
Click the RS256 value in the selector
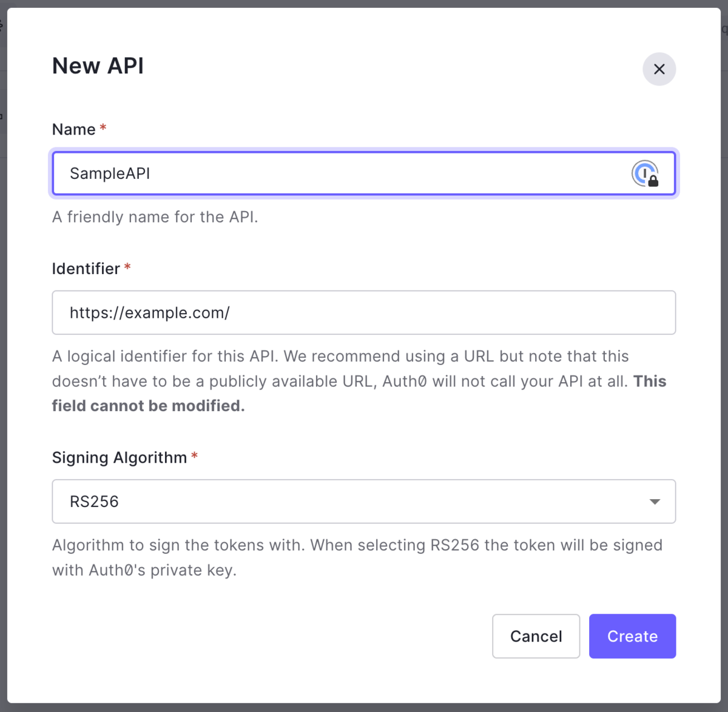click(x=94, y=502)
